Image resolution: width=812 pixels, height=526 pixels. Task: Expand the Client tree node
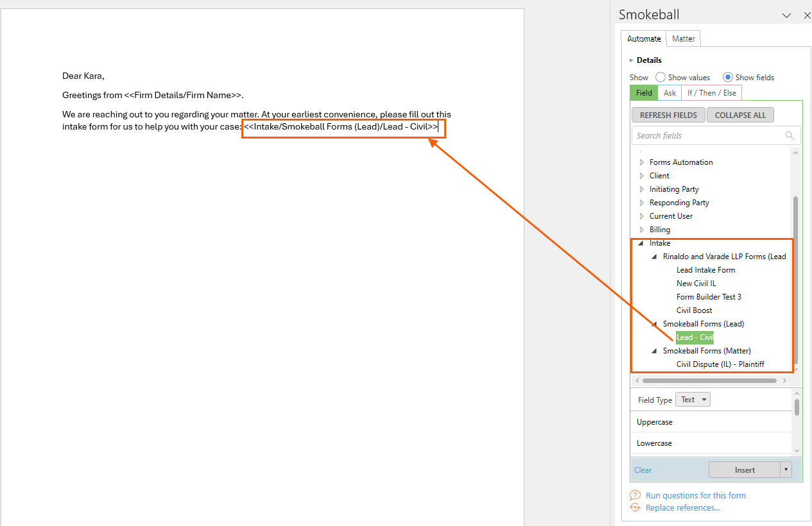[x=641, y=176]
